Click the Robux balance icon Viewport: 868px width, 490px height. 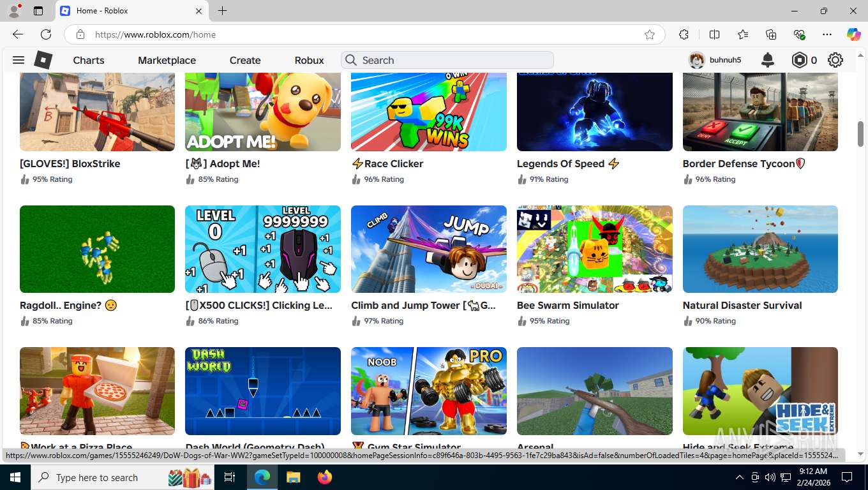[x=800, y=60]
